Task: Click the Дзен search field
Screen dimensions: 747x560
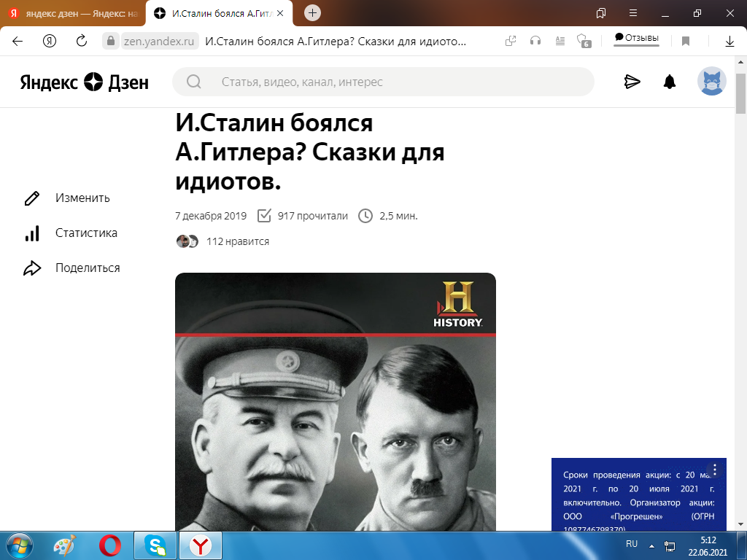Action: [379, 82]
